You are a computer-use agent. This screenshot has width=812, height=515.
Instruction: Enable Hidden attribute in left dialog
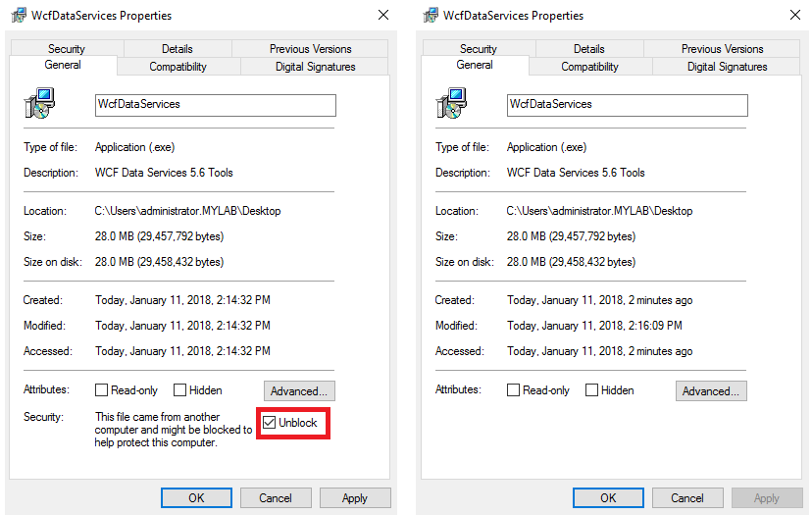(x=179, y=389)
